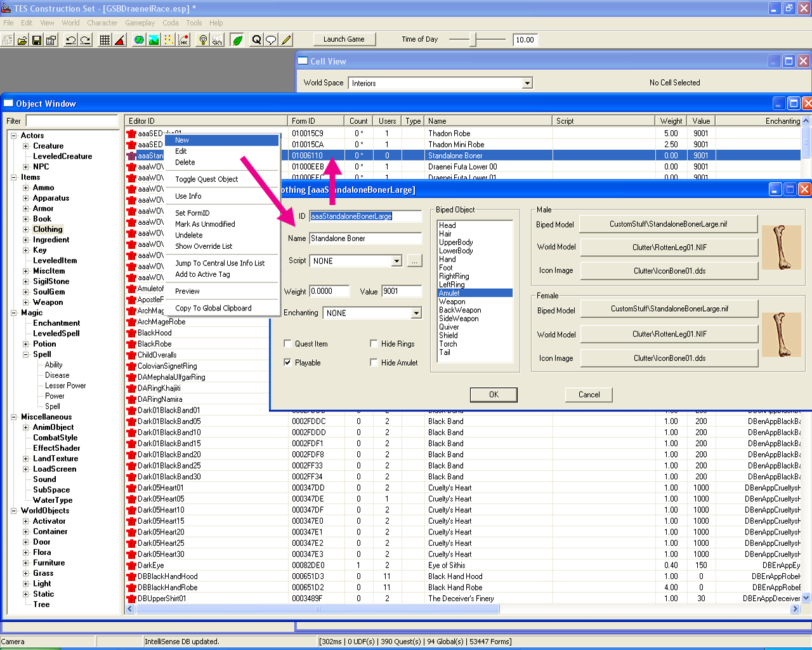Click the Launch Game button
This screenshot has width=812, height=650.
click(x=344, y=39)
